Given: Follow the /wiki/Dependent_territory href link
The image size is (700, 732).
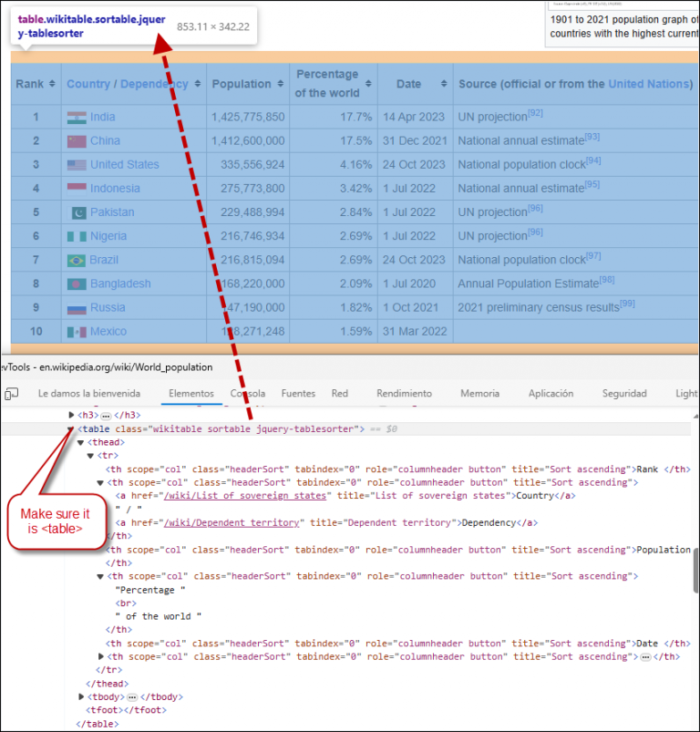Looking at the screenshot, I should (232, 522).
